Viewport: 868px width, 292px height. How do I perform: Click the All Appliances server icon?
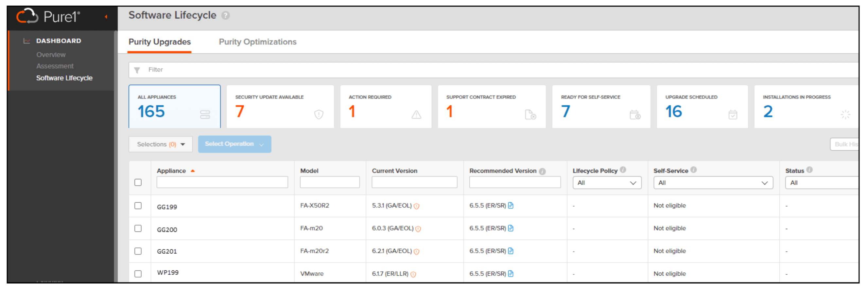205,115
